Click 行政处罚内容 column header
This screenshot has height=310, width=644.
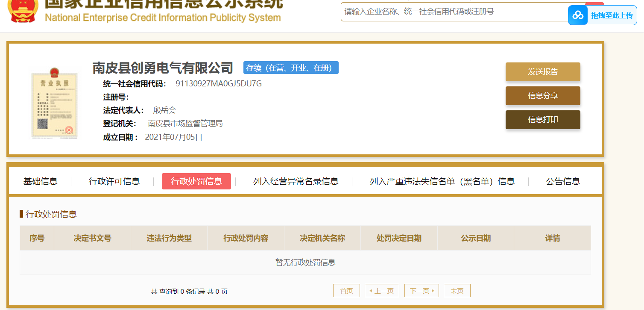246,238
